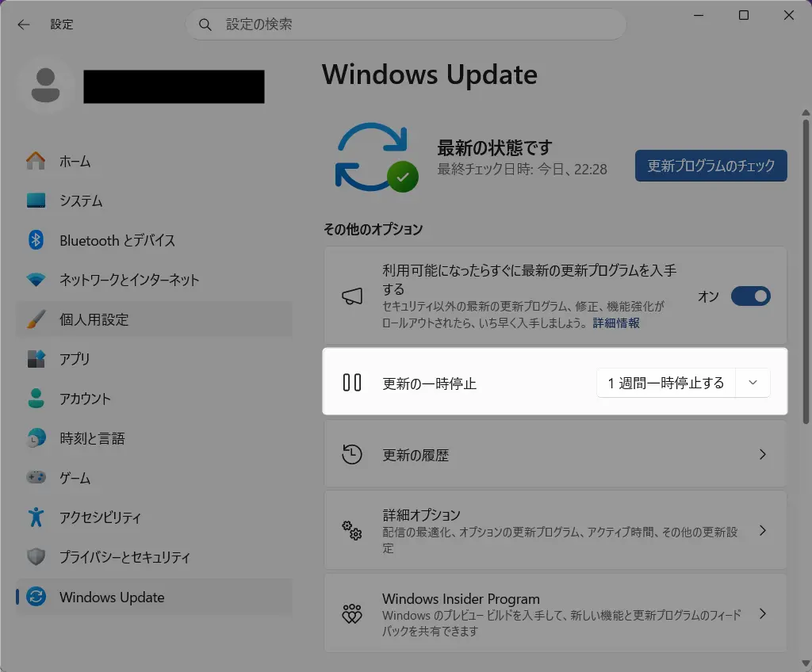Open the 詳細情報 link
Viewport: 812px width, 672px height.
click(x=616, y=323)
